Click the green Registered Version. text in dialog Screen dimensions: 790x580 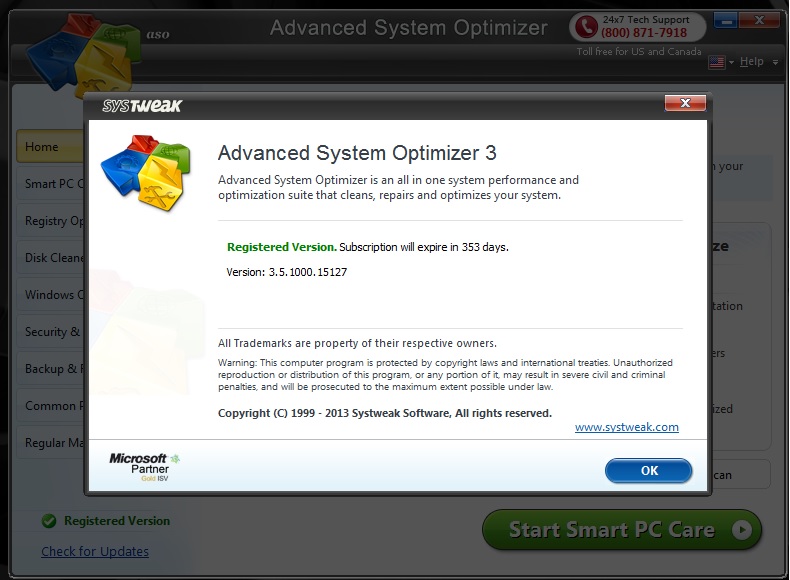282,247
